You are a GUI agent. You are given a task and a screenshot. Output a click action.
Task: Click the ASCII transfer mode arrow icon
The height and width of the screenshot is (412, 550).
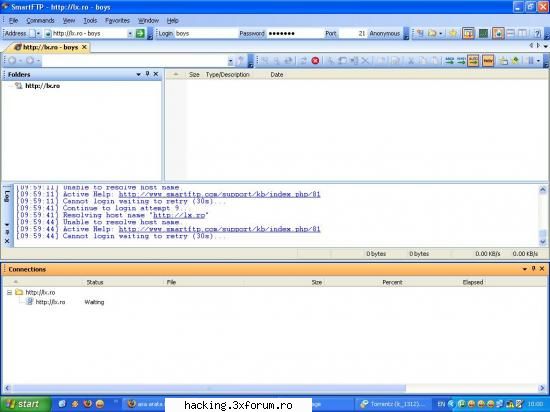(449, 61)
